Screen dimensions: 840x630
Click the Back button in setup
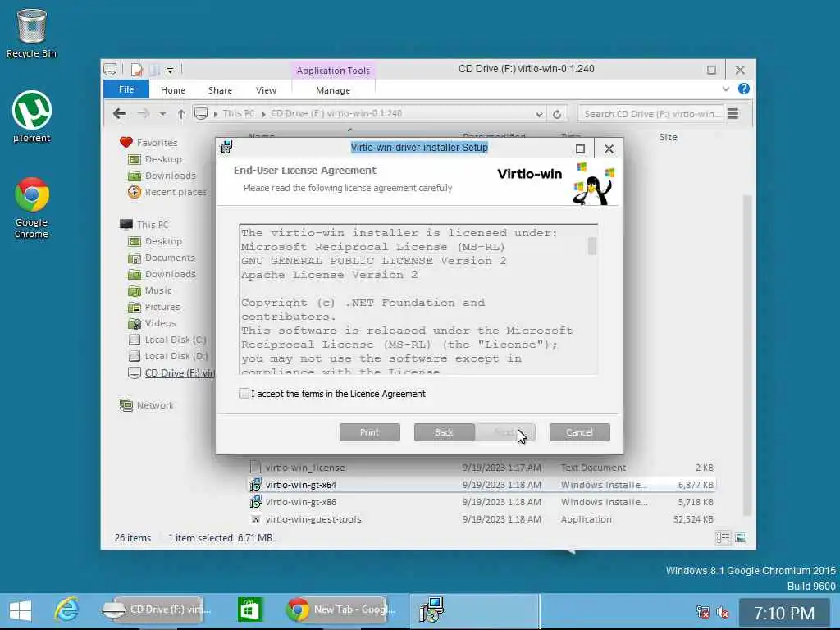(444, 432)
